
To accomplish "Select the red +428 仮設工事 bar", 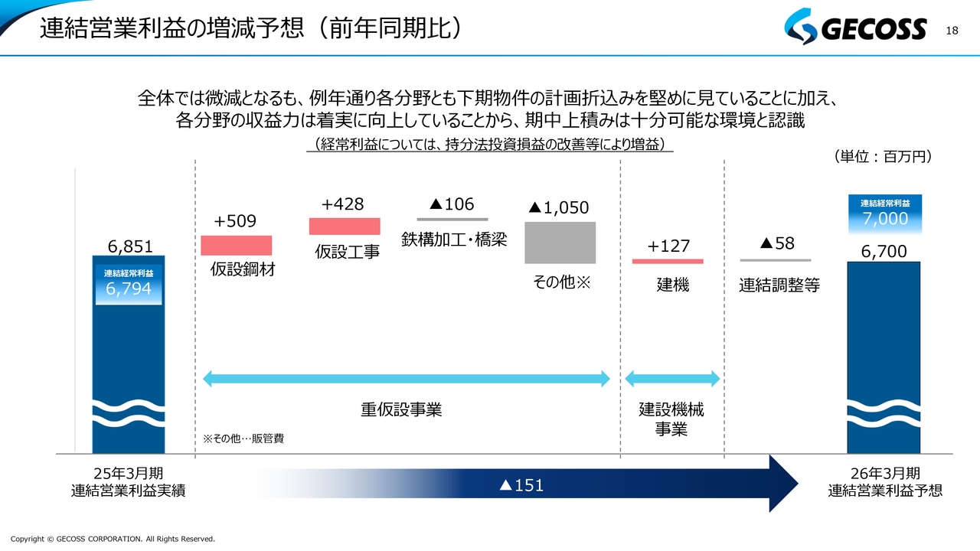I will click(345, 227).
